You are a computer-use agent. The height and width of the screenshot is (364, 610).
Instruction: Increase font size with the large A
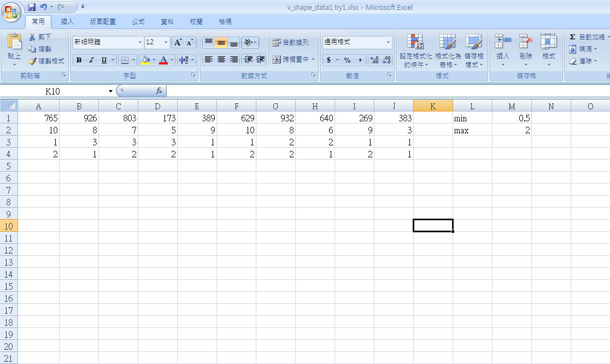point(178,43)
